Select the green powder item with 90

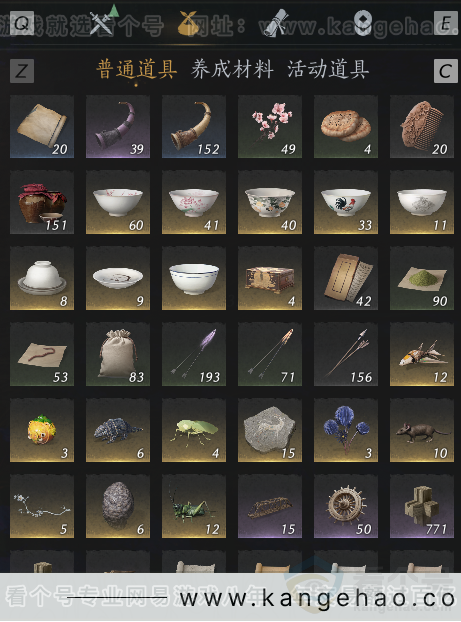(x=422, y=278)
